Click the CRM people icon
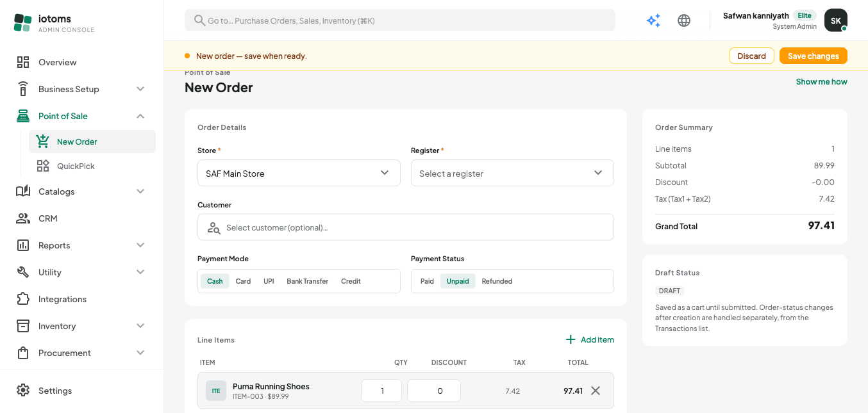Image resolution: width=868 pixels, height=413 pixels. click(23, 218)
